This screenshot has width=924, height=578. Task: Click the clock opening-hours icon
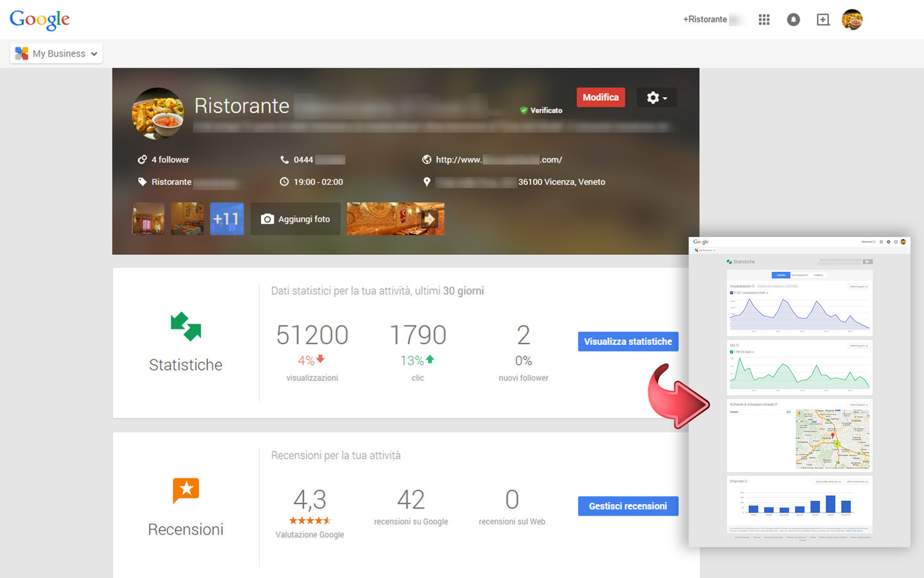pyautogui.click(x=284, y=182)
